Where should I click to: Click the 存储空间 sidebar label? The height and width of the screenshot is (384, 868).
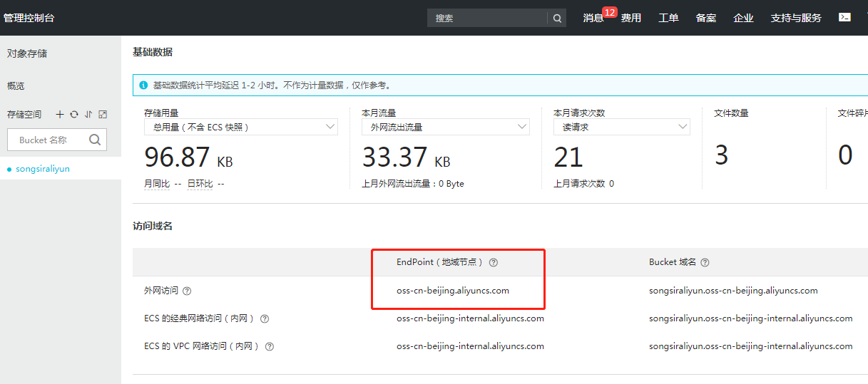(24, 114)
